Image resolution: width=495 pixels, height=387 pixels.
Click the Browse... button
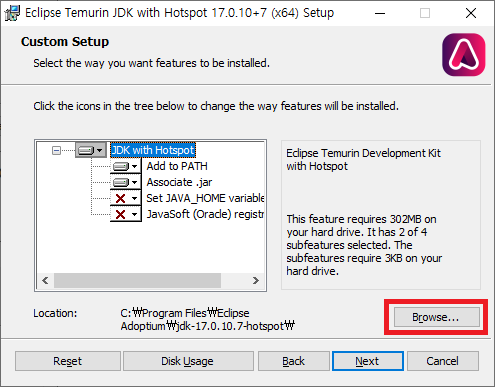point(436,317)
